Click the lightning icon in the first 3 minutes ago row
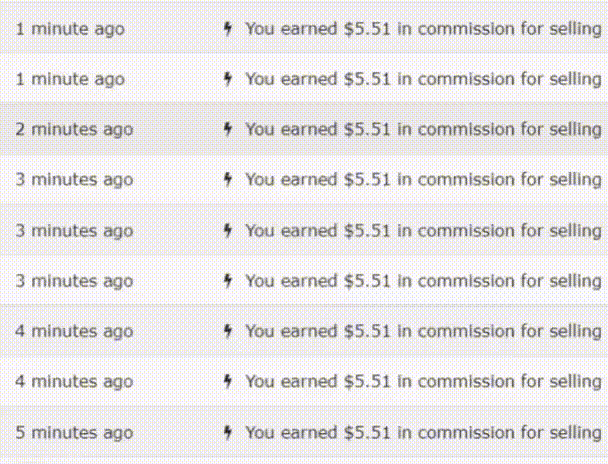Image resolution: width=608 pixels, height=464 pixels. pos(228,179)
